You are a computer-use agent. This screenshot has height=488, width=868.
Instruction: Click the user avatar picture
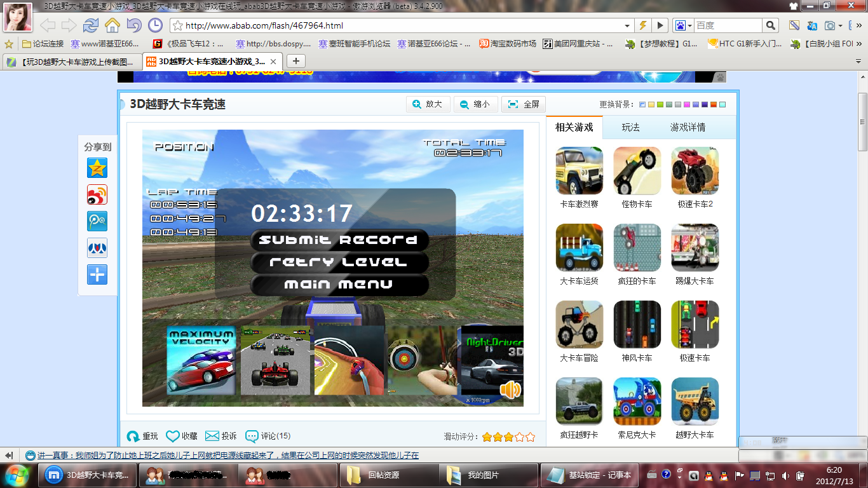(18, 17)
